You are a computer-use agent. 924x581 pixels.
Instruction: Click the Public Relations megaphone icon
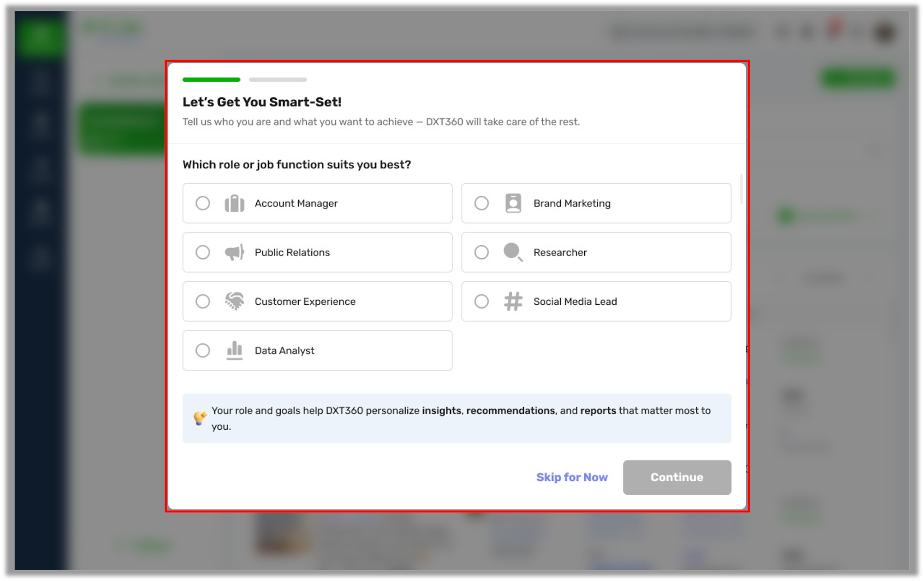tap(234, 252)
